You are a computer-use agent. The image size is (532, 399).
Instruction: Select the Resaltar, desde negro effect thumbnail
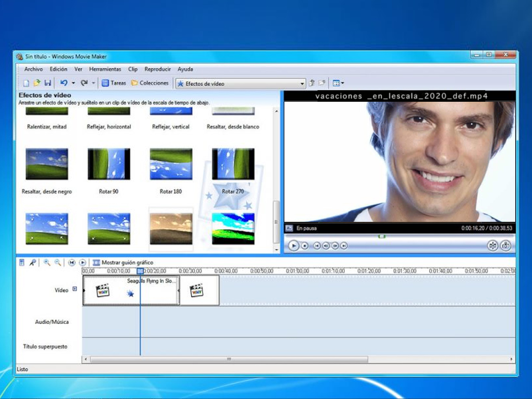[x=47, y=164]
